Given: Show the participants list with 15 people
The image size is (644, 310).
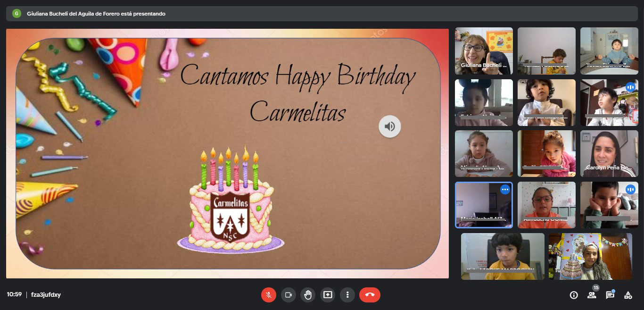Looking at the screenshot, I should click(592, 295).
